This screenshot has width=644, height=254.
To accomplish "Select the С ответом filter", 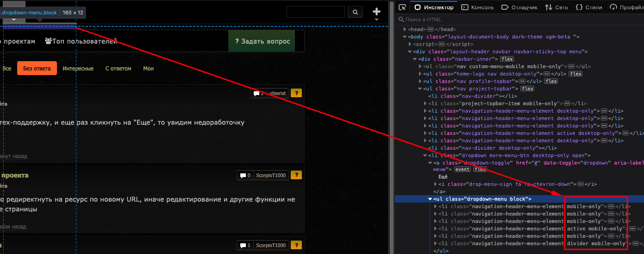I will (x=119, y=68).
